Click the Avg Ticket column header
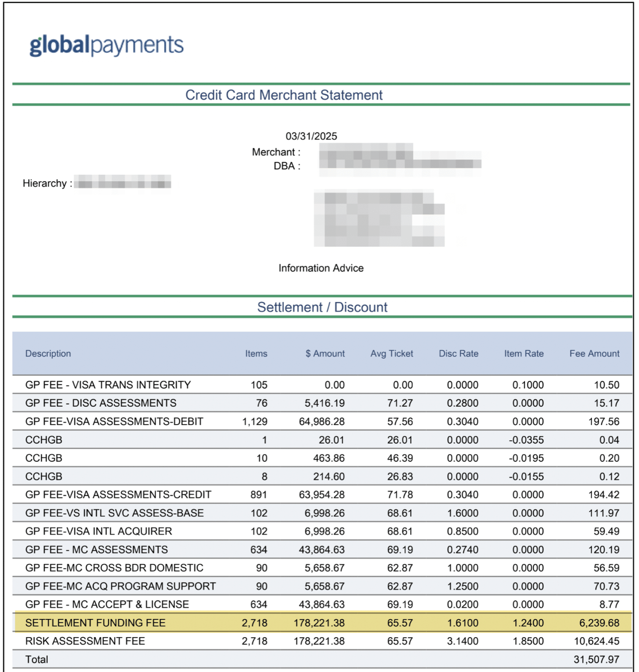This screenshot has width=639, height=672. (x=390, y=353)
